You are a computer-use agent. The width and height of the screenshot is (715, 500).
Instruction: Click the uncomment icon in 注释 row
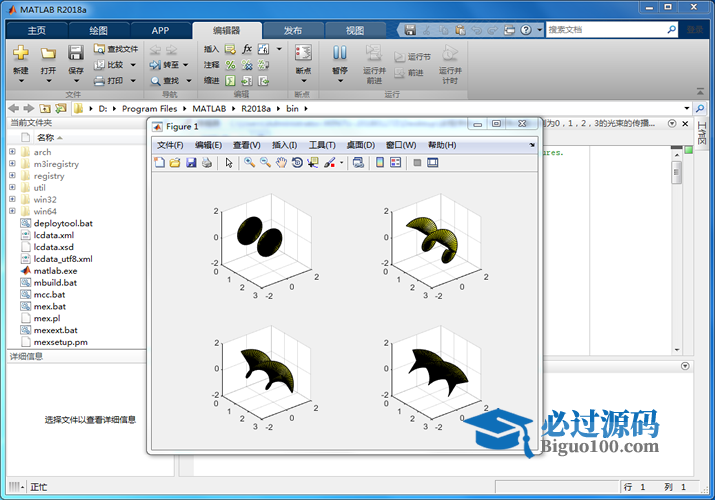(x=247, y=65)
